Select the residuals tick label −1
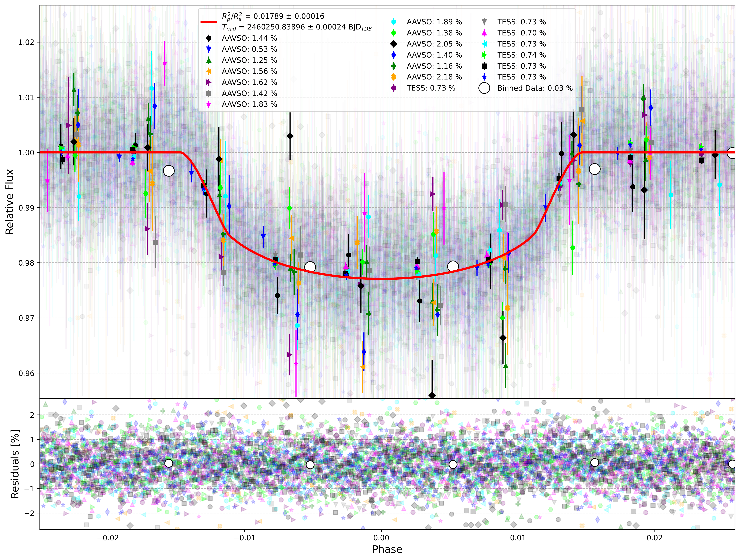The height and width of the screenshot is (560, 740). (29, 488)
